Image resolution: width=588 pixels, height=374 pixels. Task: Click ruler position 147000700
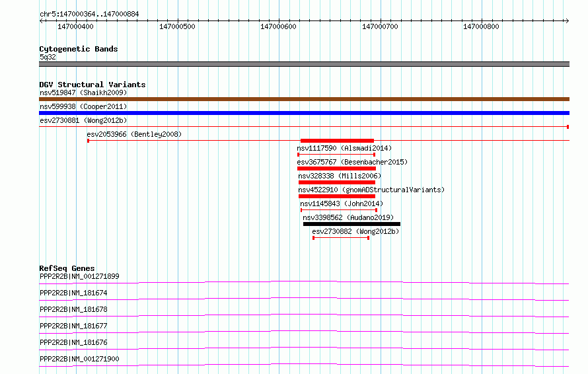[x=380, y=26]
